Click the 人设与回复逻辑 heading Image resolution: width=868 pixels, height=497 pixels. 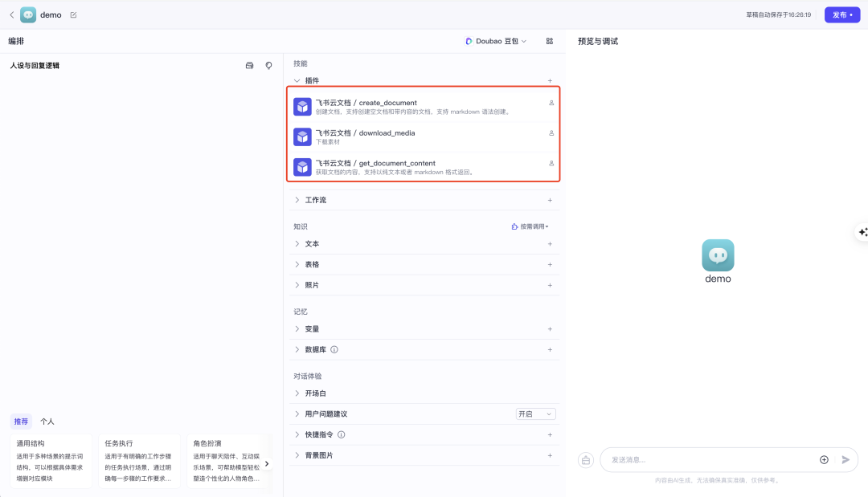tap(35, 65)
